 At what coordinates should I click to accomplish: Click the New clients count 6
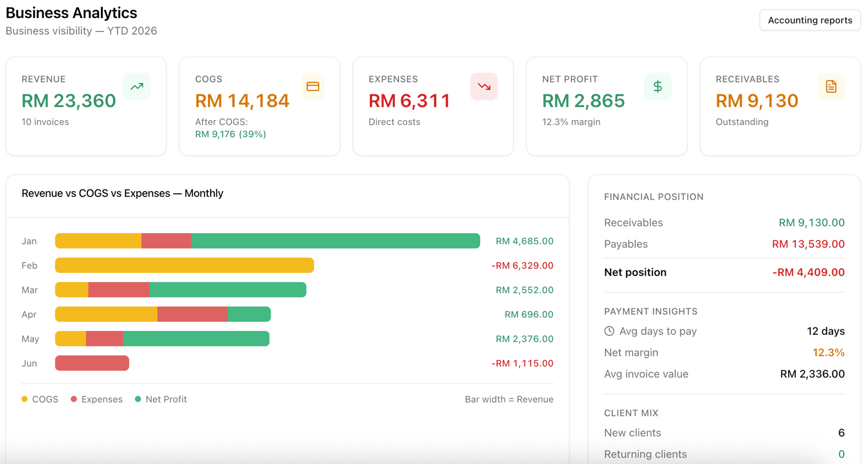841,433
